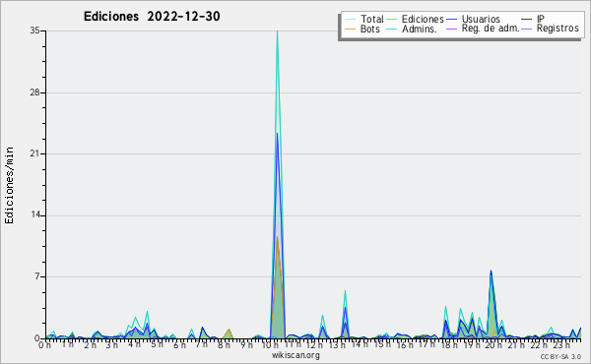This screenshot has width=591, height=364.
Task: Click the '20 h' x-axis label
Action: coord(493,345)
